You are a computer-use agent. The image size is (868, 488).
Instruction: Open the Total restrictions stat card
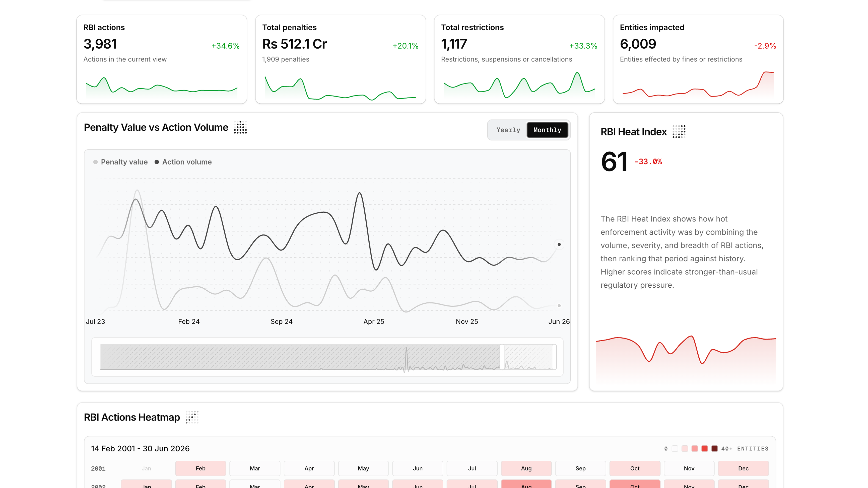[519, 59]
